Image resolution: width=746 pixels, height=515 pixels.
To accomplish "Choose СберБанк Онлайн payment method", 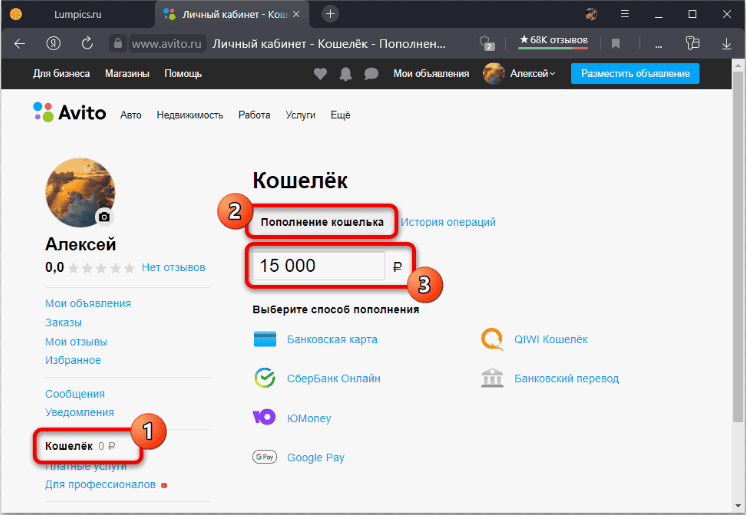I will (334, 378).
